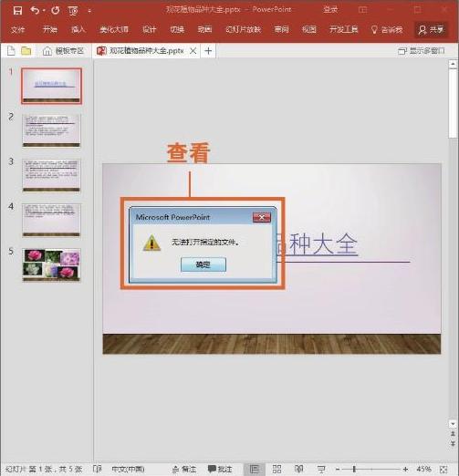The height and width of the screenshot is (476, 459).
Task: Click 确定 in the PowerPoint error dialog
Action: pos(203,264)
